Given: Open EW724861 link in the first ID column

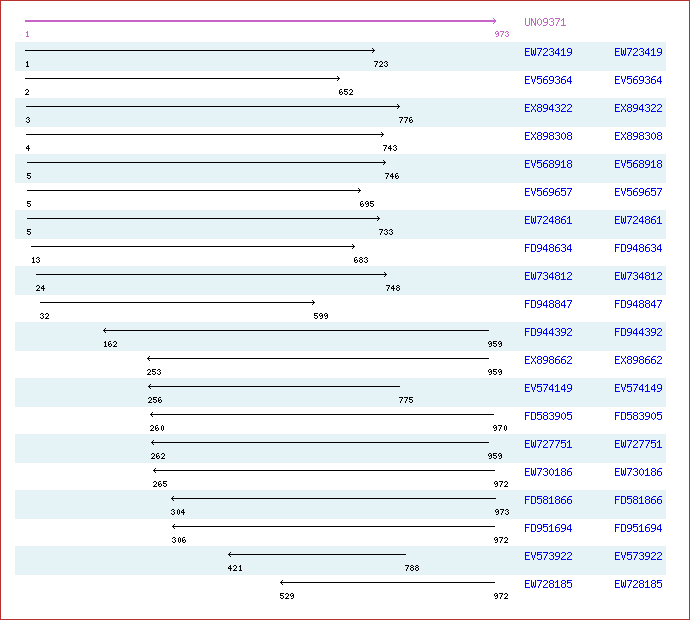Looking at the screenshot, I should (548, 220).
